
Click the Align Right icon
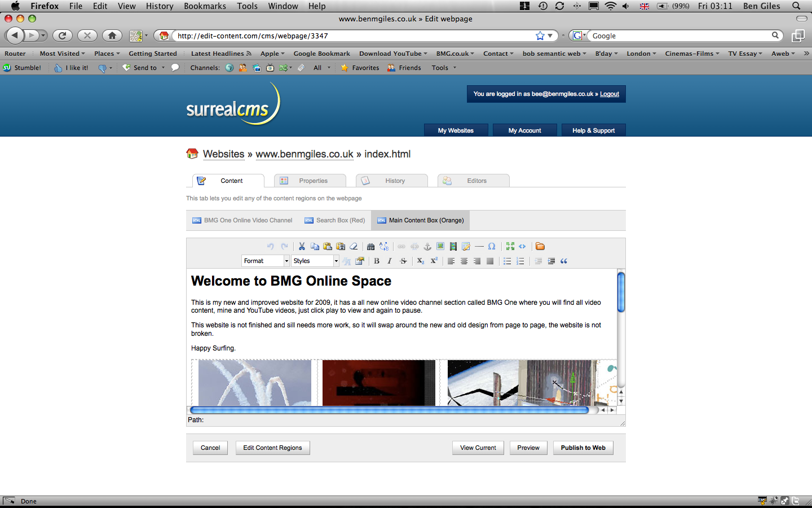tap(477, 261)
